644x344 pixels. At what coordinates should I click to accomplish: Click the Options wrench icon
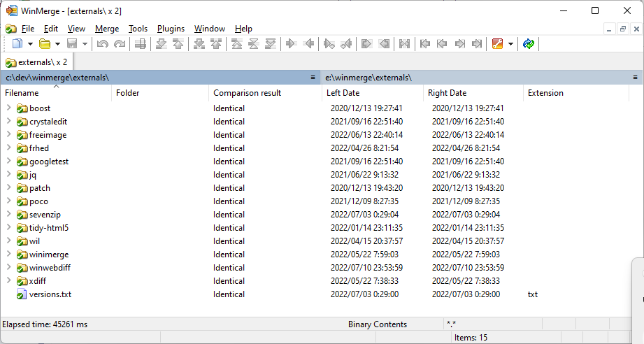click(497, 43)
